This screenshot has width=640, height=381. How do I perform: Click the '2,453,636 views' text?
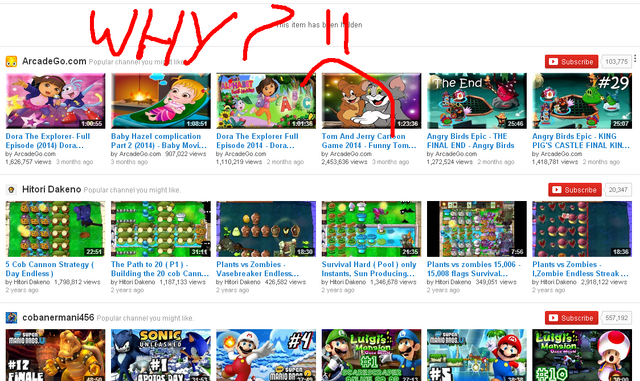pos(344,162)
